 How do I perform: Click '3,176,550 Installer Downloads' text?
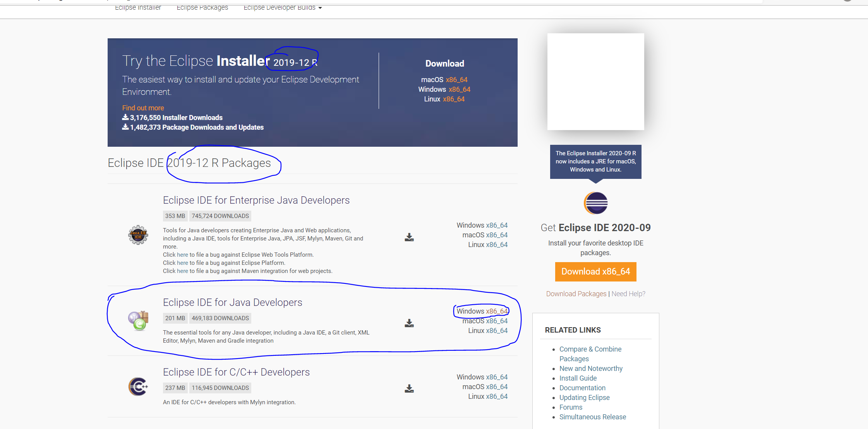176,117
